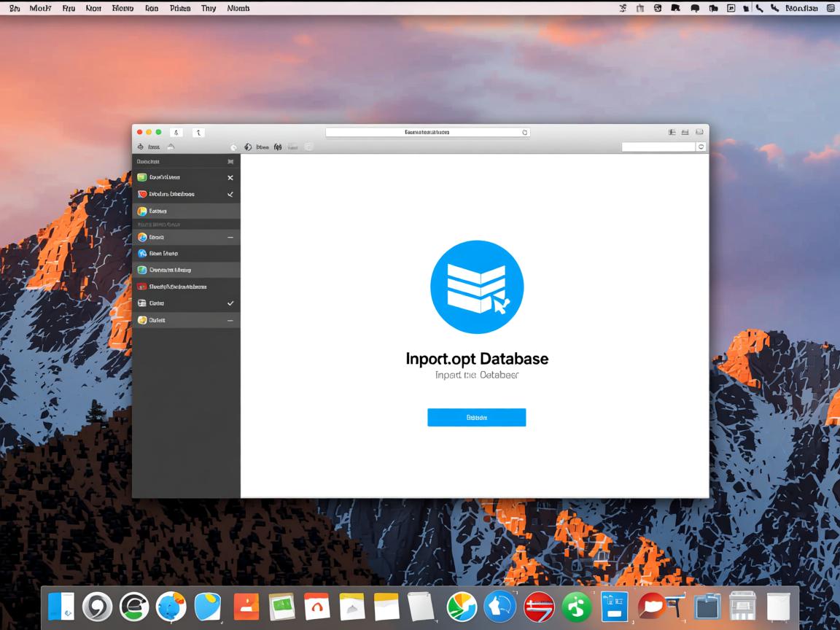Click the red icon on the second sidebar row
840x630 pixels.
click(x=142, y=195)
